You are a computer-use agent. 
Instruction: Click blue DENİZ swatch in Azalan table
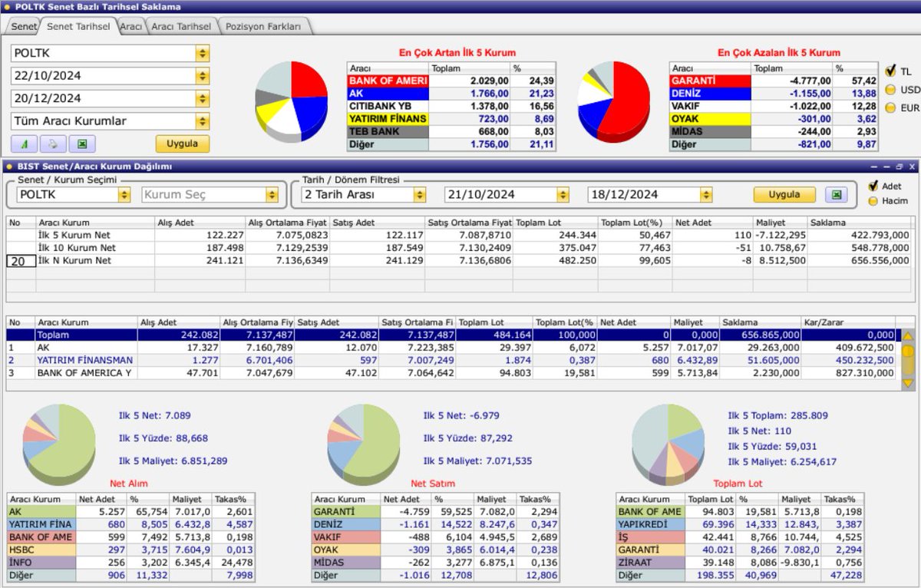(x=709, y=94)
